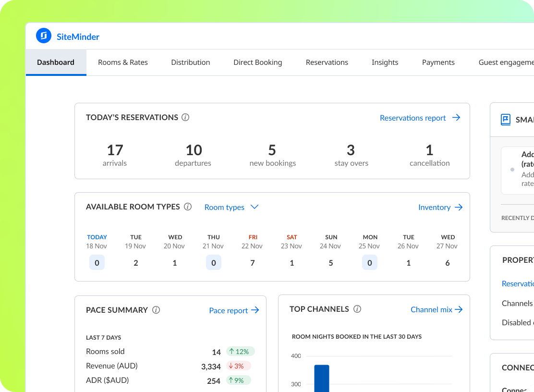
Task: Click the arrow icon after Reservations report
Action: click(x=456, y=118)
